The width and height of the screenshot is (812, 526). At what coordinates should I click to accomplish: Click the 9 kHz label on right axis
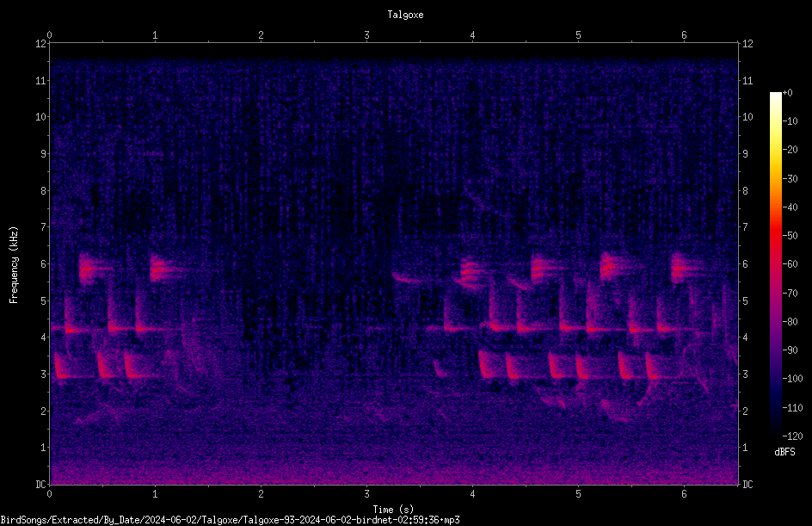(745, 153)
